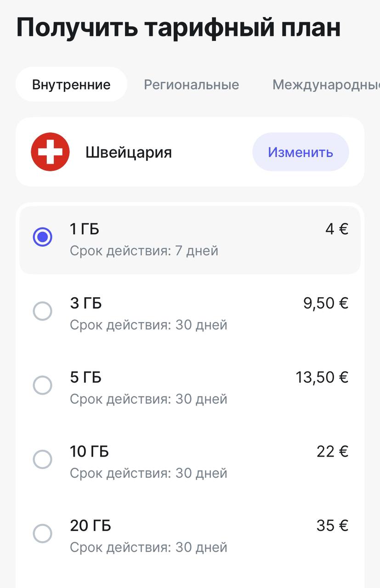Screen dimensions: 380x588
Task: Click the Switzerland flag icon
Action: click(x=50, y=152)
